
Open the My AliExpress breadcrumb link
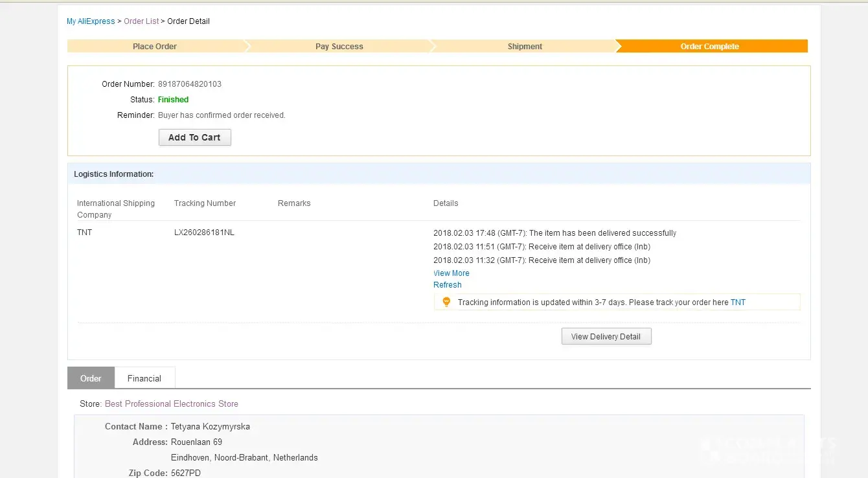(x=91, y=21)
